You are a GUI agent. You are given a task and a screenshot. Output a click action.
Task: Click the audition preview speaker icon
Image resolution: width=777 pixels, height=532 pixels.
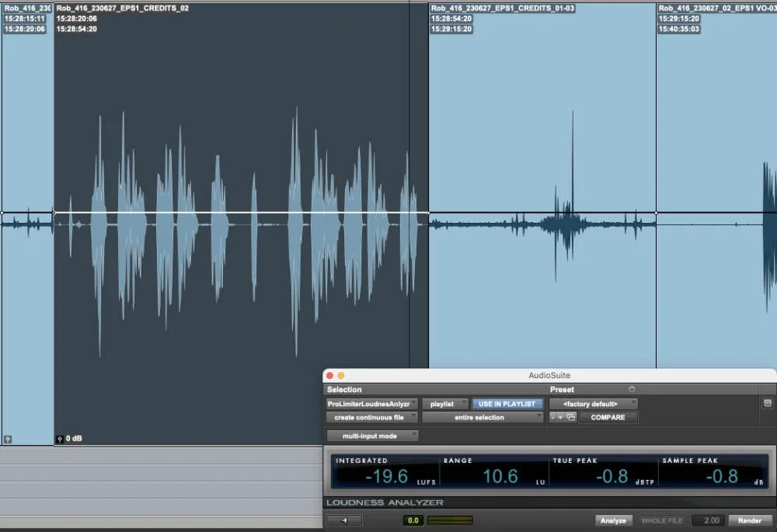click(x=343, y=521)
